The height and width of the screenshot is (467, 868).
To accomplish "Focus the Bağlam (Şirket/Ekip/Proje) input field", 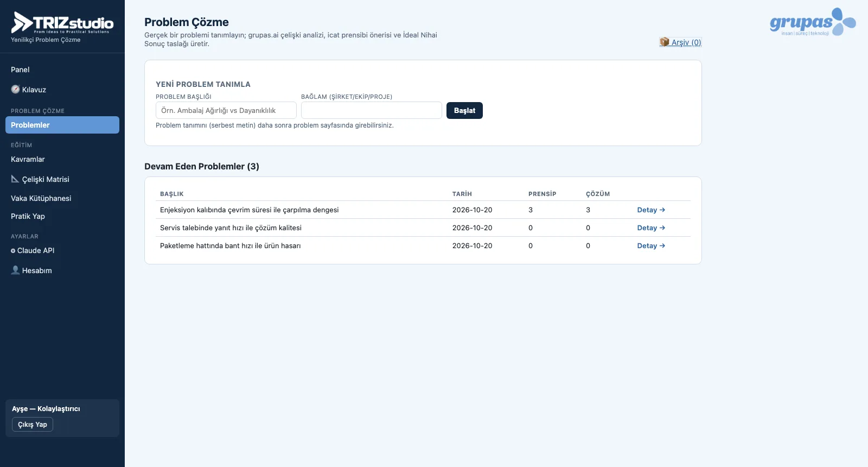I will pyautogui.click(x=372, y=110).
